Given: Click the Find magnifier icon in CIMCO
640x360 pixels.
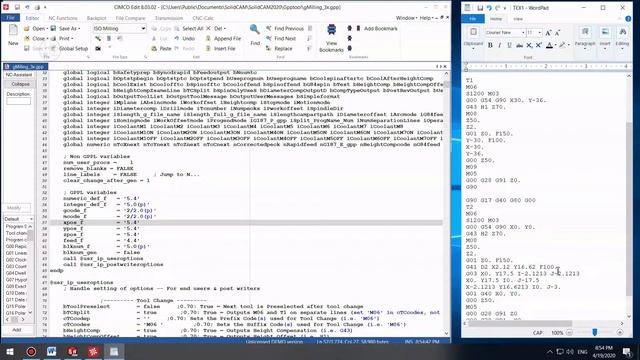Looking at the screenshot, I should [255, 29].
